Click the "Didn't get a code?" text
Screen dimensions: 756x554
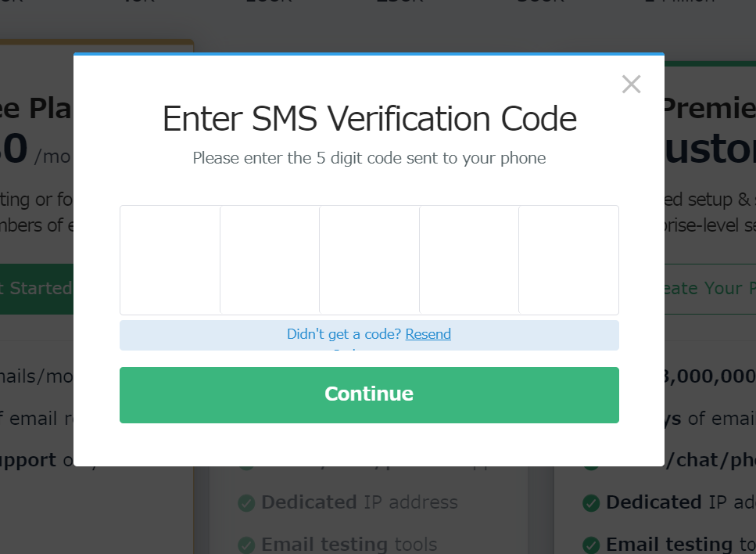344,334
